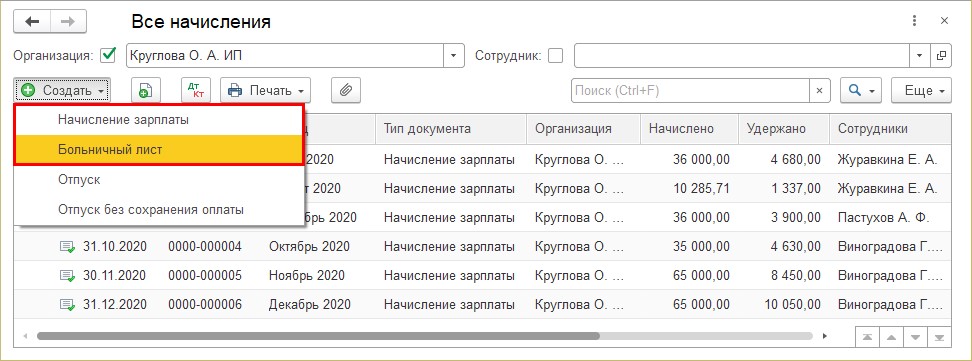Choose Отпуск from Создать menu
This screenshot has height=361, width=972.
click(x=159, y=180)
